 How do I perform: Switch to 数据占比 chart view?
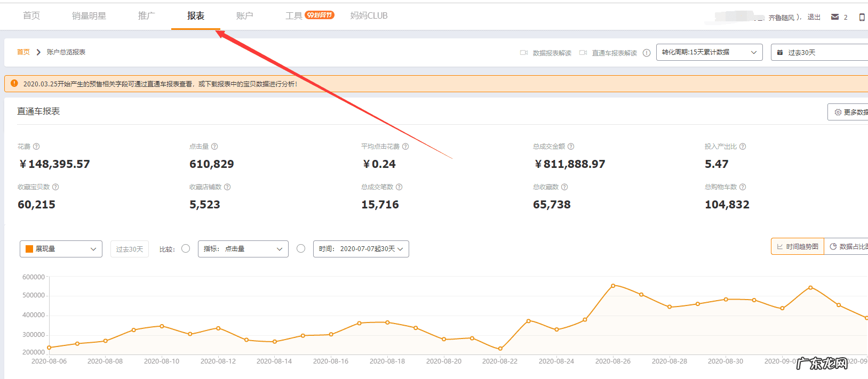846,246
